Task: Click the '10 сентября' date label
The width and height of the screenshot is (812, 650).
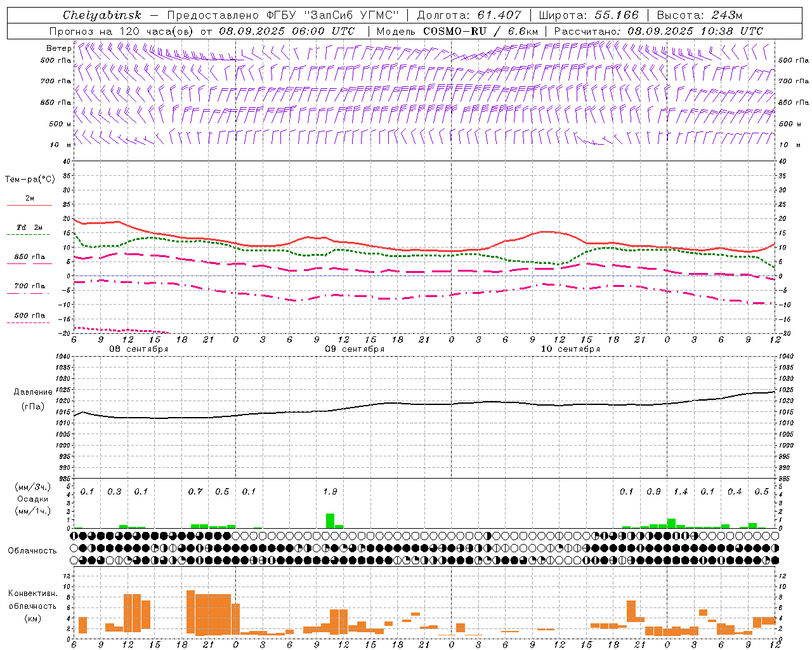Action: [x=570, y=349]
